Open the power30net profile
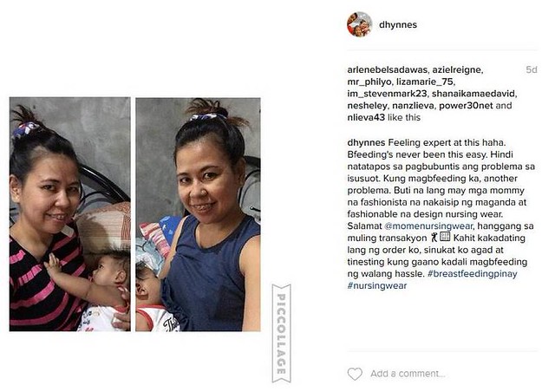The height and width of the screenshot is (392, 555). pyautogui.click(x=466, y=106)
